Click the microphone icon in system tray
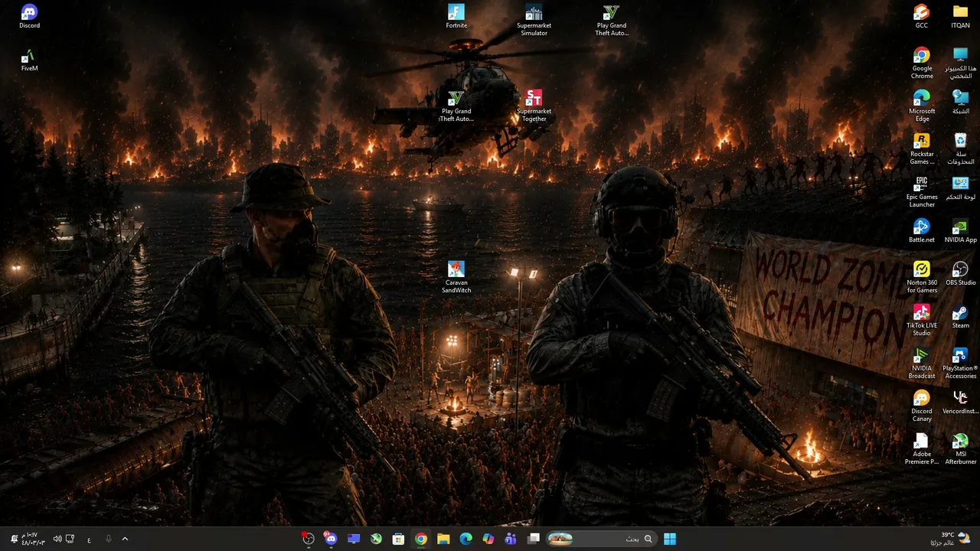This screenshot has width=980, height=551. (x=108, y=539)
